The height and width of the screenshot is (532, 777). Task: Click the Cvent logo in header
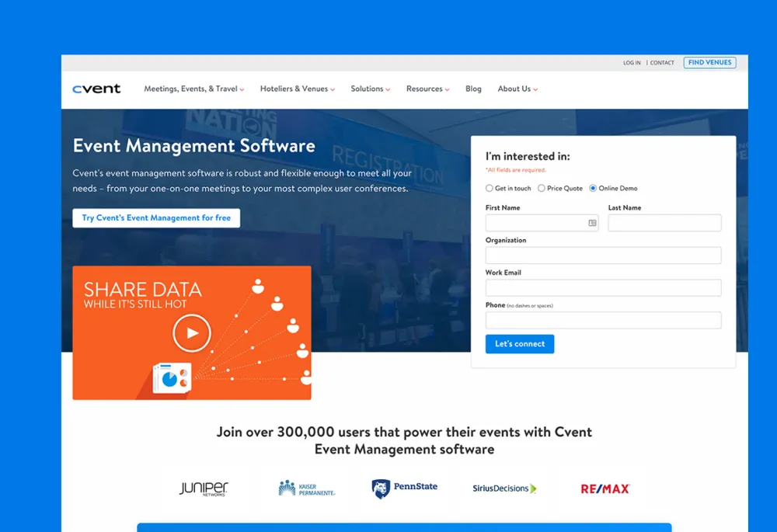tap(96, 89)
